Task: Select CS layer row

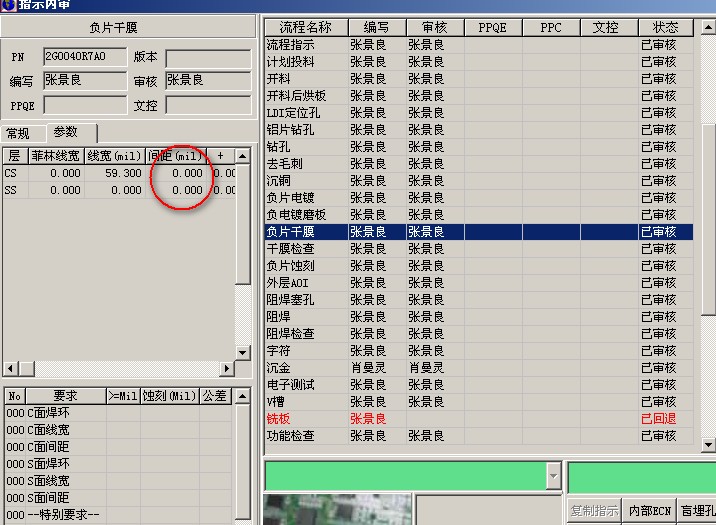Action: pos(119,173)
